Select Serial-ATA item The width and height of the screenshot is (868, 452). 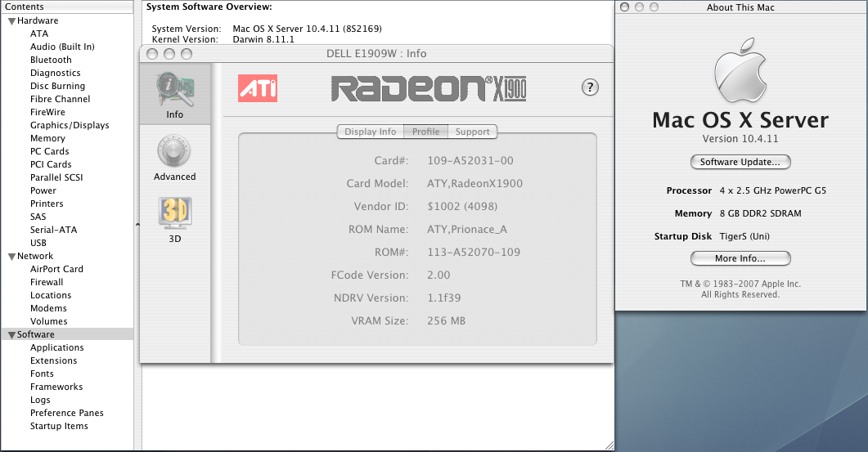(54, 230)
